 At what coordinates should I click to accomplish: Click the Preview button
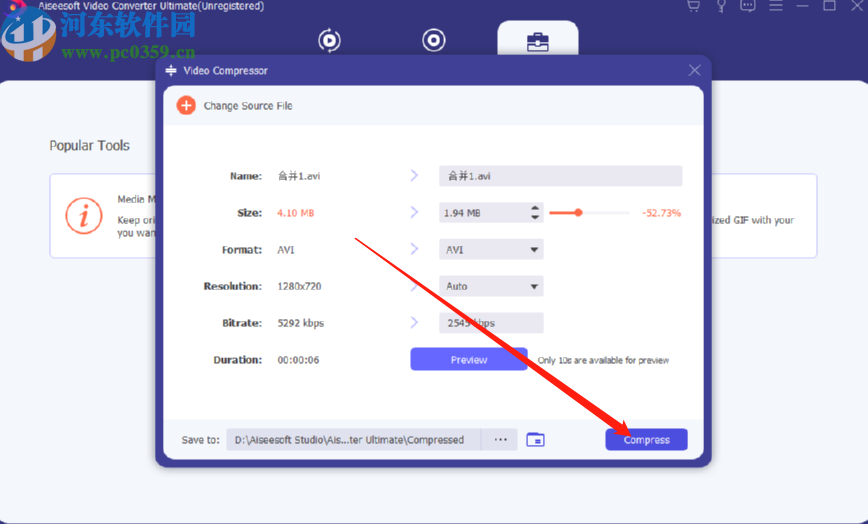468,360
